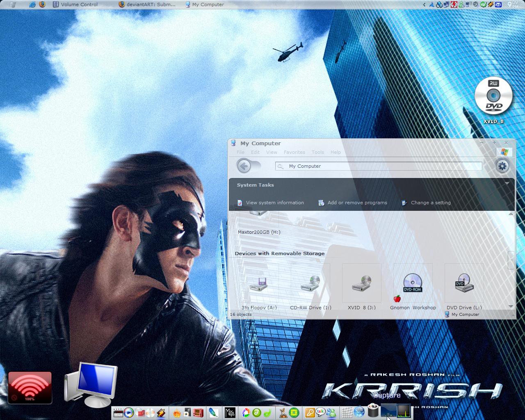This screenshot has width=525, height=420.
Task: Click Add or remove programs link
Action: [x=357, y=203]
